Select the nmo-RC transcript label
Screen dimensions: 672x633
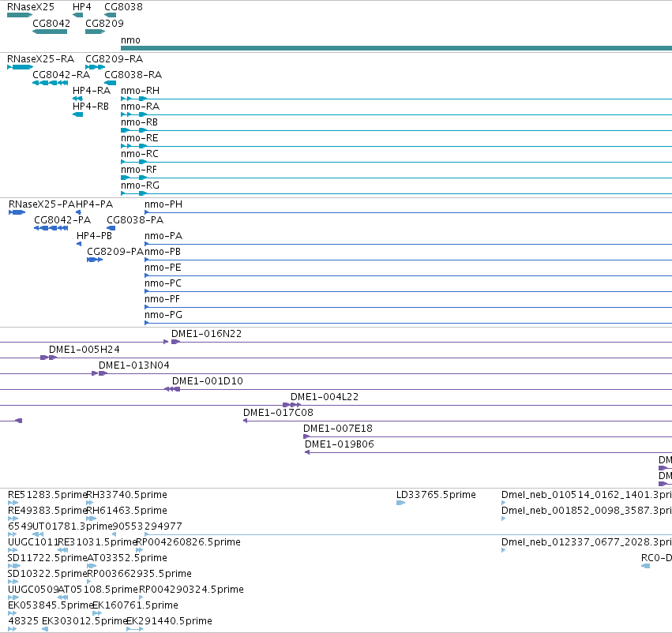pyautogui.click(x=140, y=154)
